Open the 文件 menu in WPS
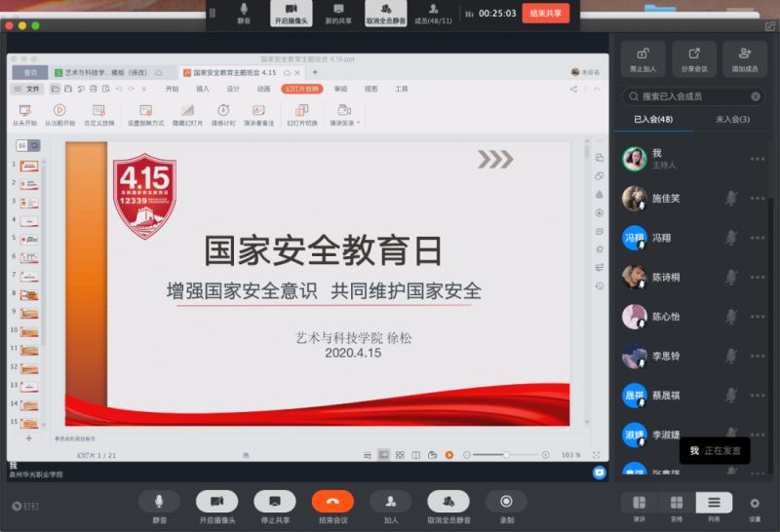The height and width of the screenshot is (532, 780). click(28, 89)
